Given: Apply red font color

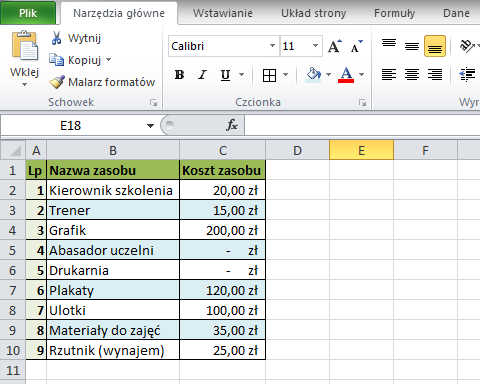Looking at the screenshot, I should (346, 75).
